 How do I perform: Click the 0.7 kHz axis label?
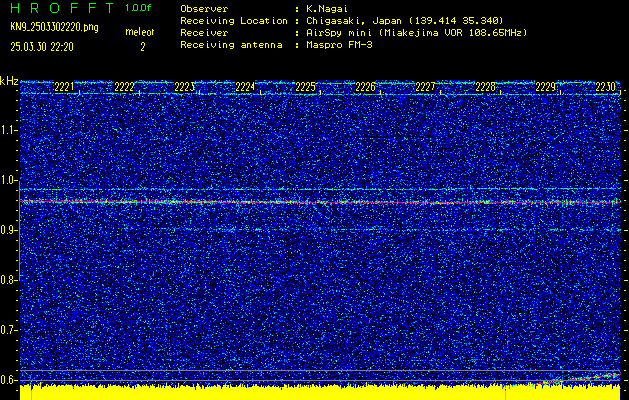(x=9, y=330)
